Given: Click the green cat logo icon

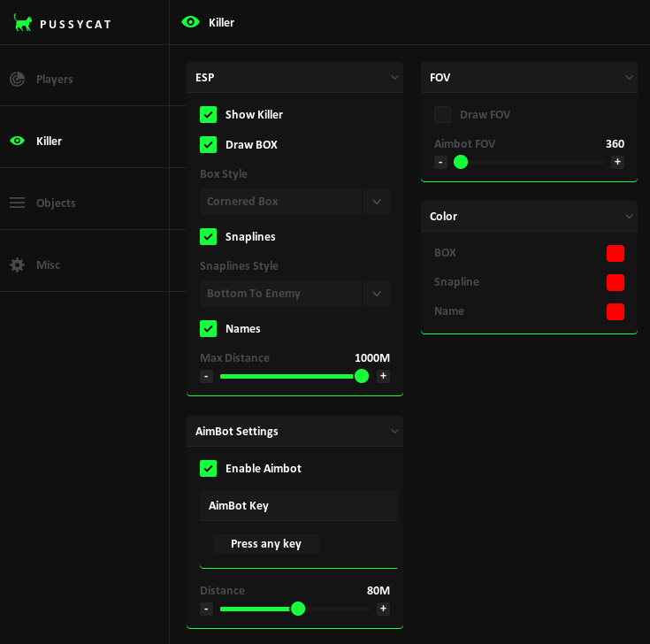Looking at the screenshot, I should point(23,23).
